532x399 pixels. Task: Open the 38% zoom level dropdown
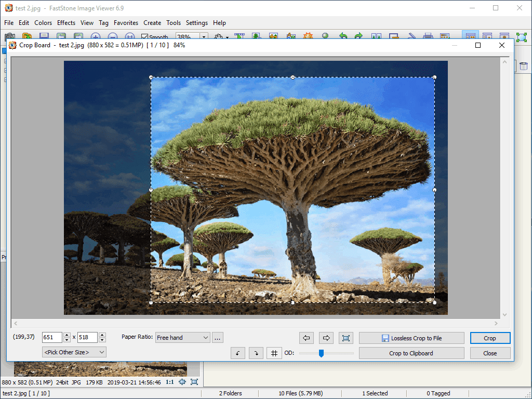(203, 36)
